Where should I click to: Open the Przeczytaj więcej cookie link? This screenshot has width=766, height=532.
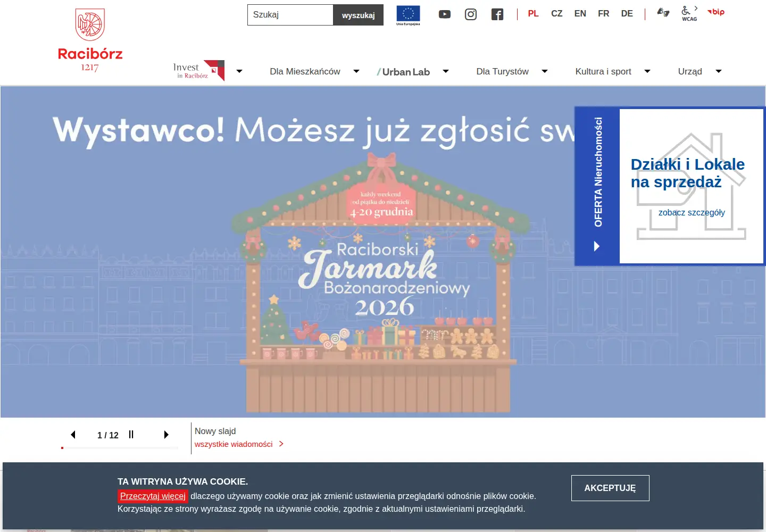pos(153,496)
